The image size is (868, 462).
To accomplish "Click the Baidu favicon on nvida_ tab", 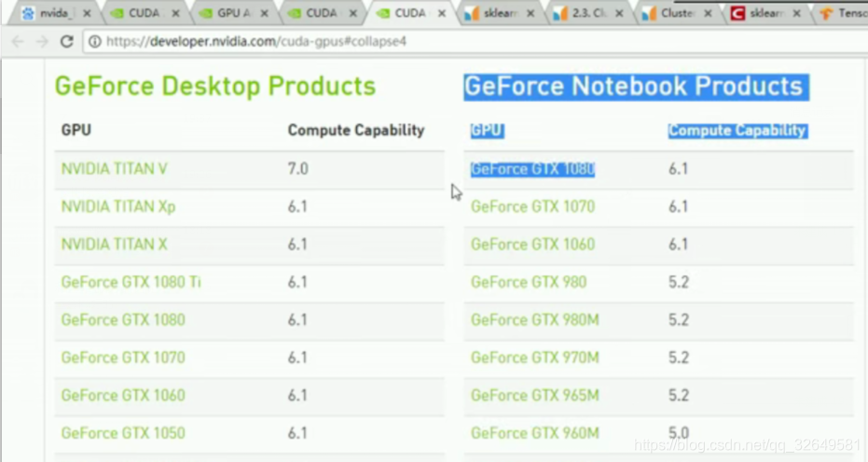I will tap(28, 13).
